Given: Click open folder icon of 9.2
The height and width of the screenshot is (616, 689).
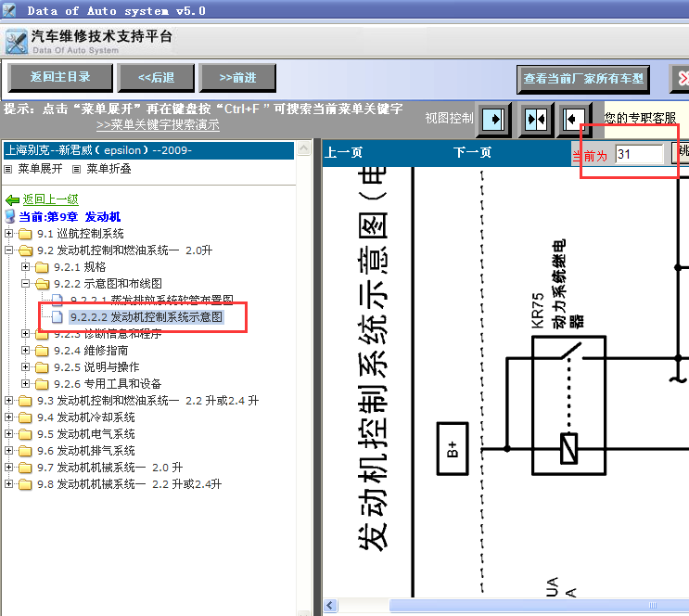Looking at the screenshot, I should [25, 250].
